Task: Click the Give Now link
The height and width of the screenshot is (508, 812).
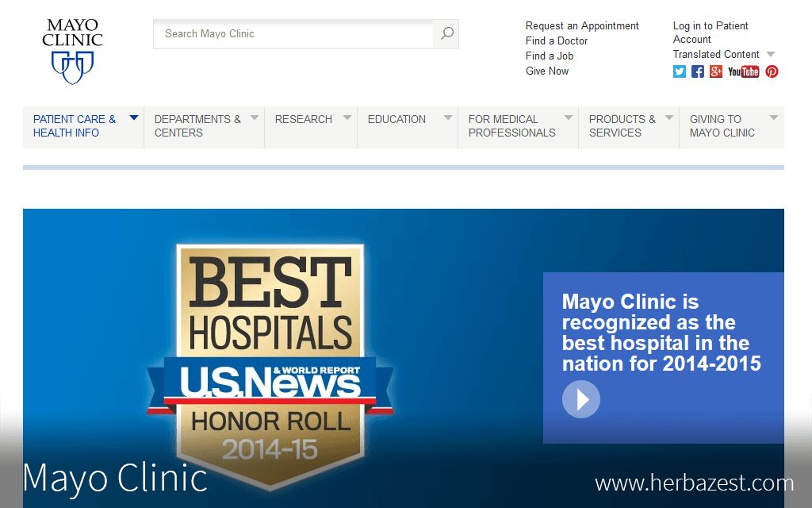Action: pyautogui.click(x=547, y=71)
